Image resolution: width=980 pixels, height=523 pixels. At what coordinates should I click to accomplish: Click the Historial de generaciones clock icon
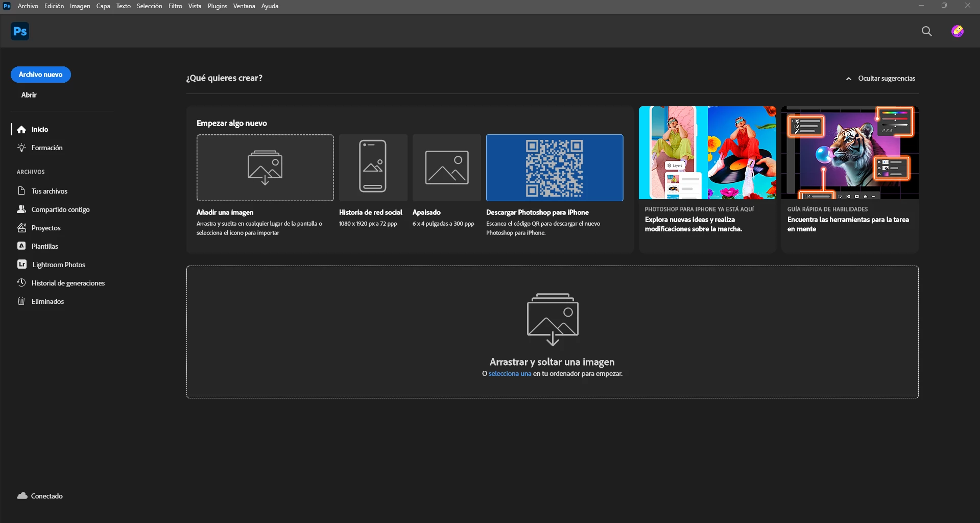click(x=21, y=282)
